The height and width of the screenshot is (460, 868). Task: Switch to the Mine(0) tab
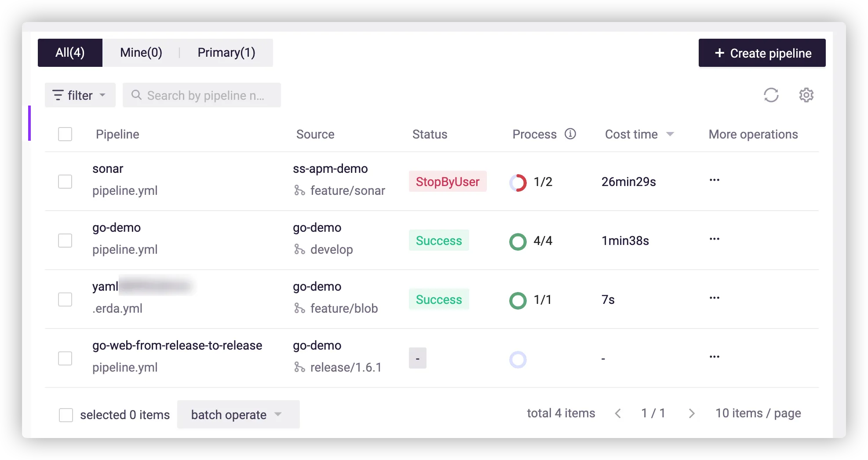(x=141, y=53)
